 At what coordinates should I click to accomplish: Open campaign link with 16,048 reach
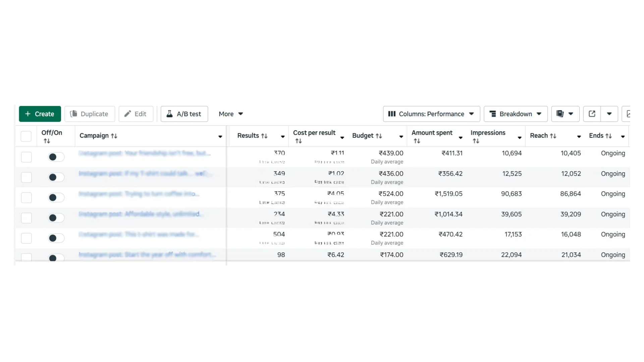coord(139,234)
